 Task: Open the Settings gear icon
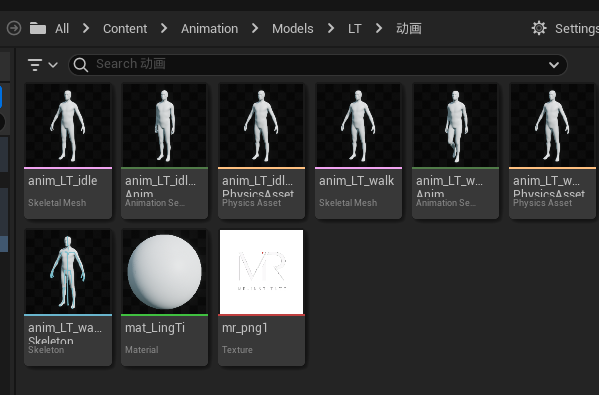[539, 28]
